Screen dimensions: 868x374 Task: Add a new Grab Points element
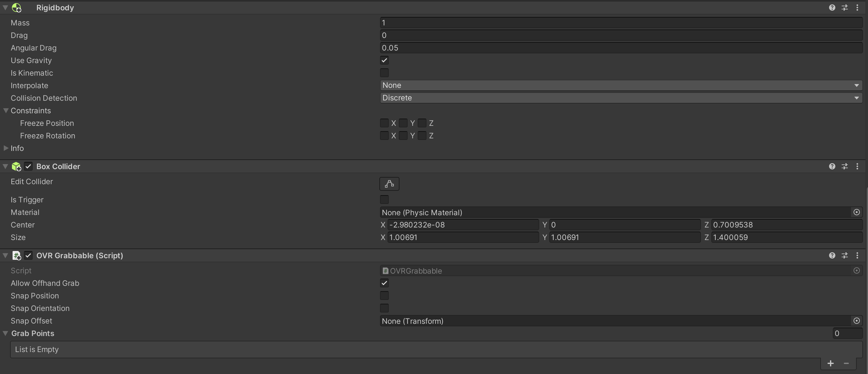click(x=831, y=363)
